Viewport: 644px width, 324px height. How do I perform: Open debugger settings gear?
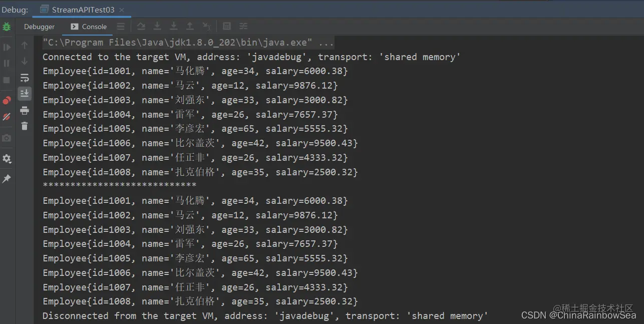[x=7, y=159]
